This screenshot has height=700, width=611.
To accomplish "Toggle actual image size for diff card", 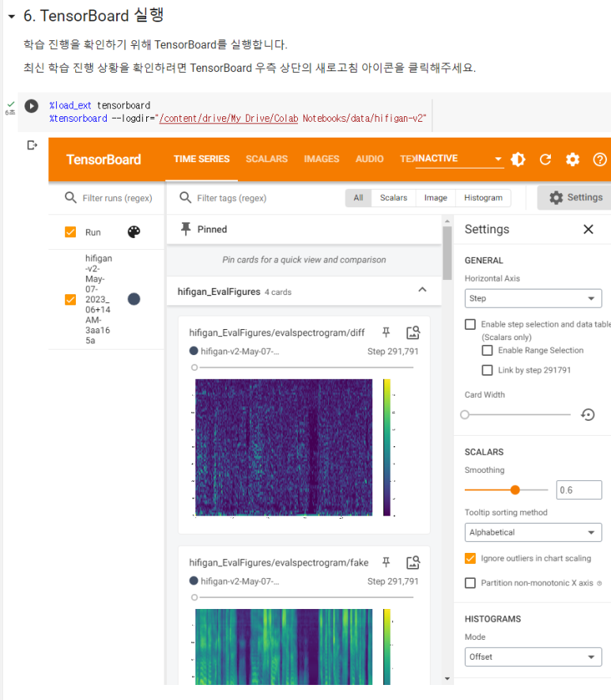I will (413, 332).
